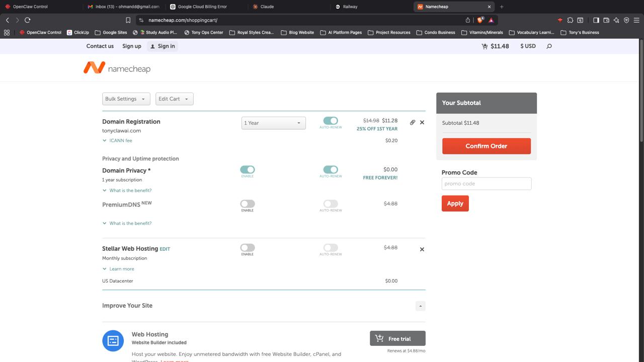Screen dimensions: 644x362
Task: Click the Confirm Order button
Action: [486, 146]
